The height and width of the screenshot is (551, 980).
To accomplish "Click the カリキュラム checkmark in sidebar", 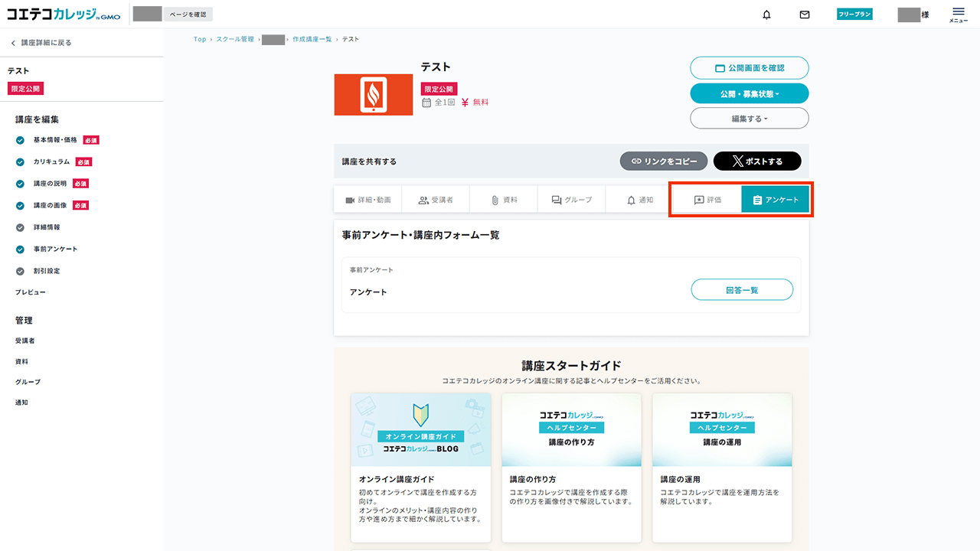I will click(20, 161).
